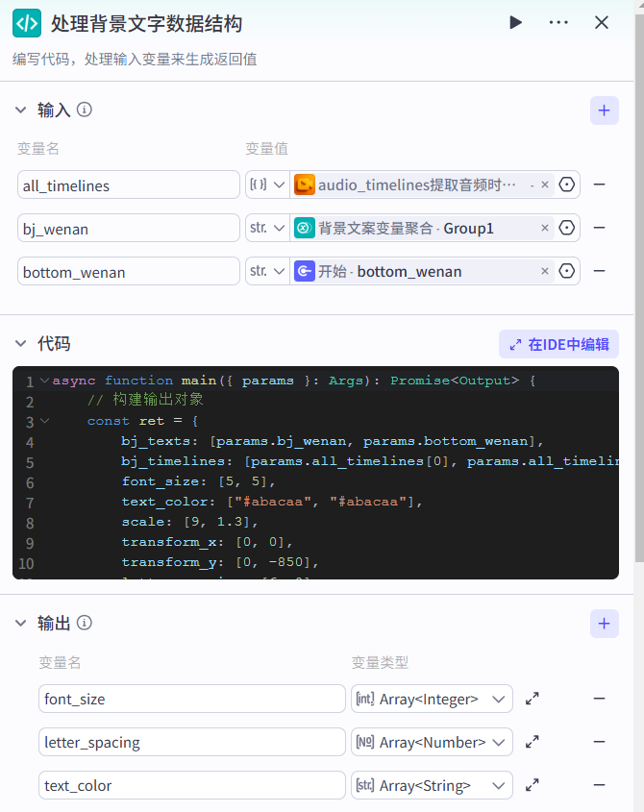Open type dropdown for all_timelines

click(x=267, y=185)
